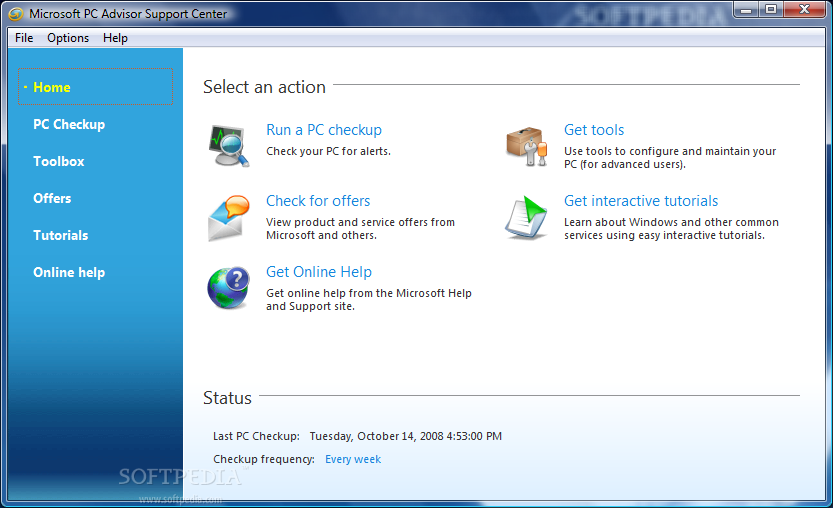This screenshot has width=833, height=508.
Task: Open Offers from the sidebar
Action: coord(52,198)
